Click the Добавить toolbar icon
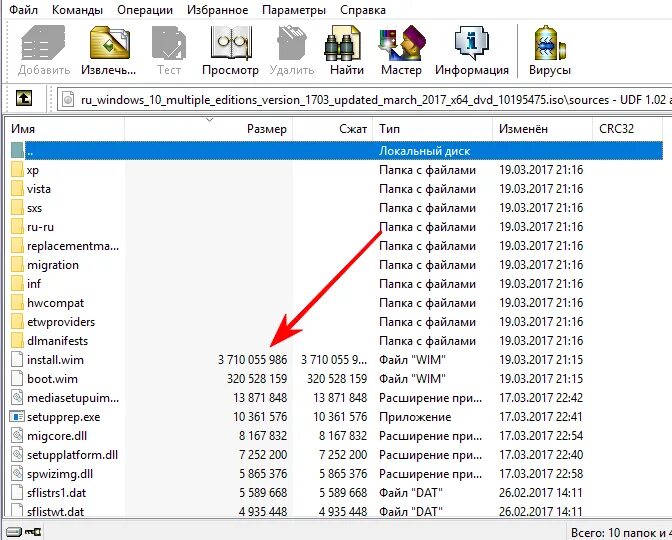 tap(44, 43)
